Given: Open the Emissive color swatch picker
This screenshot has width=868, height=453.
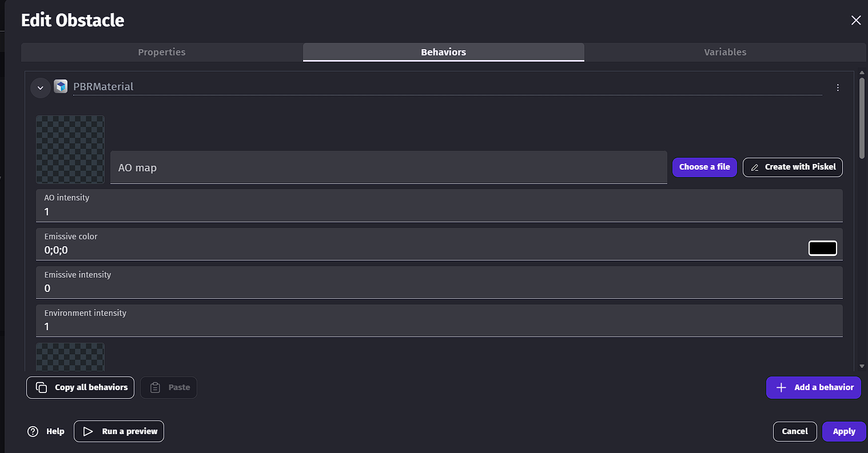Looking at the screenshot, I should 822,248.
